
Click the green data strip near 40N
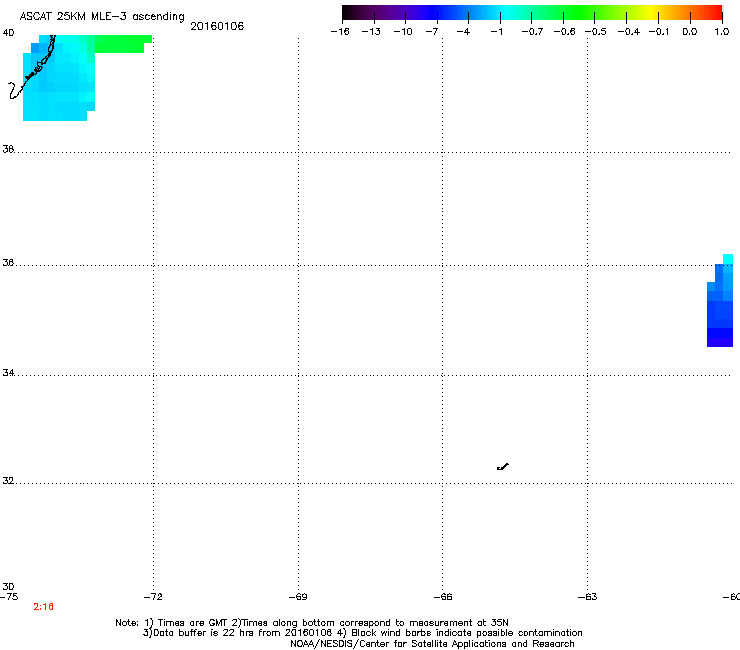click(123, 43)
